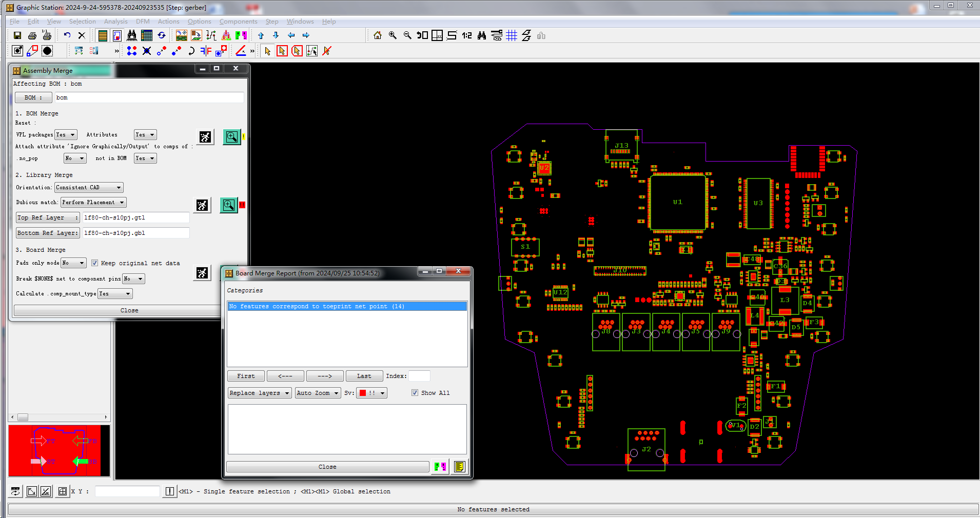Open the notes icon in Board Merge Report

point(459,467)
